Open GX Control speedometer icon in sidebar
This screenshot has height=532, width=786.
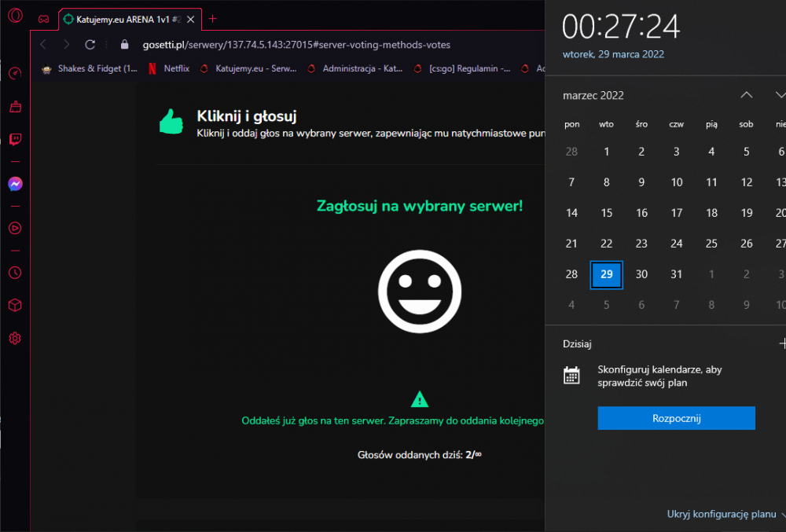pyautogui.click(x=15, y=73)
